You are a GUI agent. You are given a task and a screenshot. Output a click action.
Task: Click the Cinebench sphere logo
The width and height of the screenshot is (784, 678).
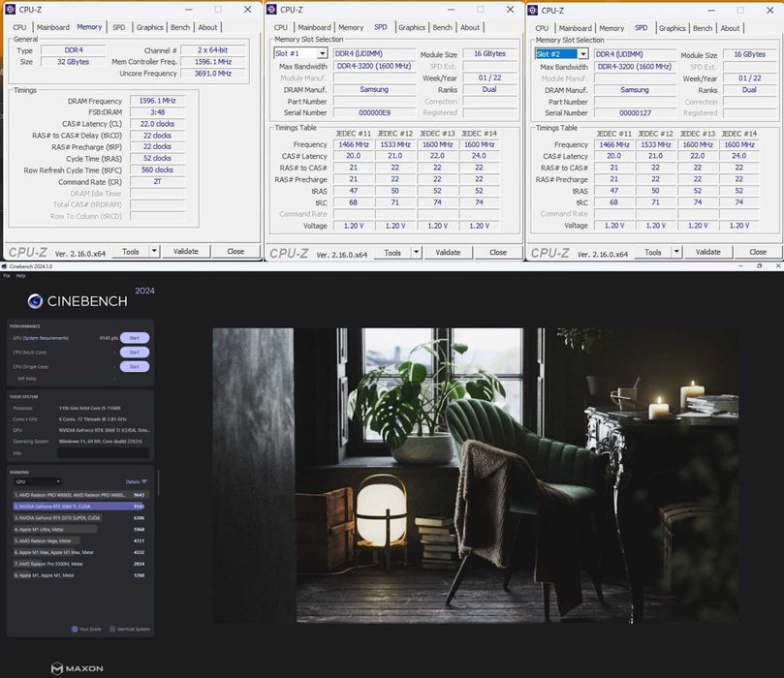coord(35,301)
